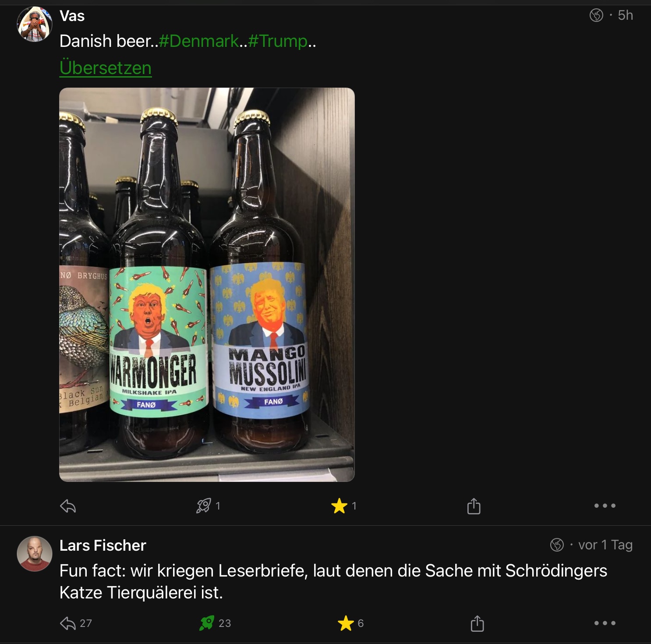Open Lars Fischer's profile avatar

(35, 554)
